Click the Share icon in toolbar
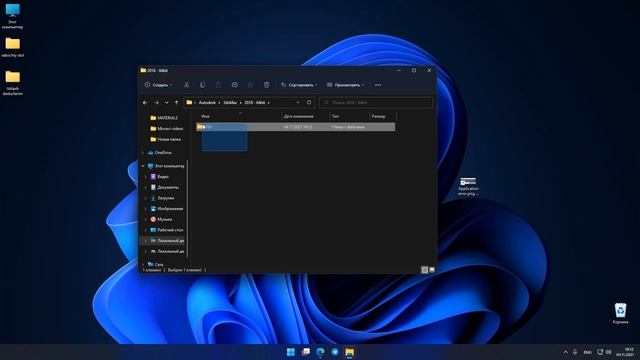 tap(250, 84)
